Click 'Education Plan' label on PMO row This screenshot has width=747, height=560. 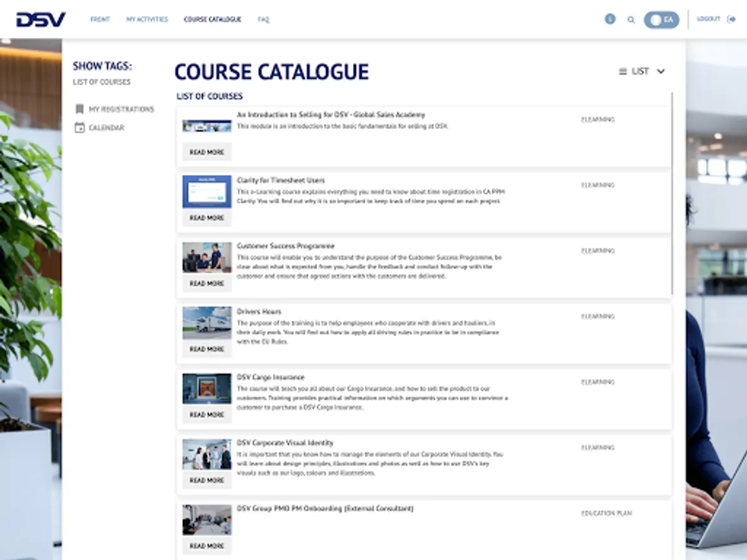point(607,513)
